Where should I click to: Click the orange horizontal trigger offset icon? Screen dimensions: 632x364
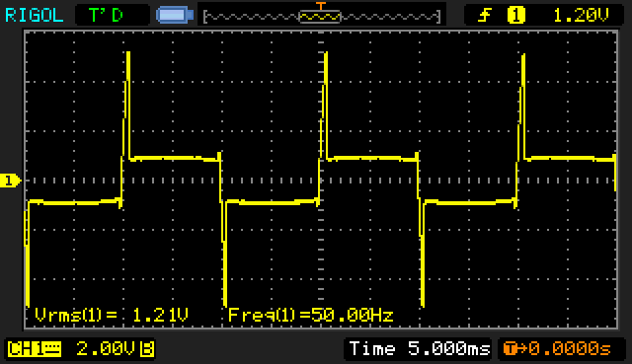point(515,348)
